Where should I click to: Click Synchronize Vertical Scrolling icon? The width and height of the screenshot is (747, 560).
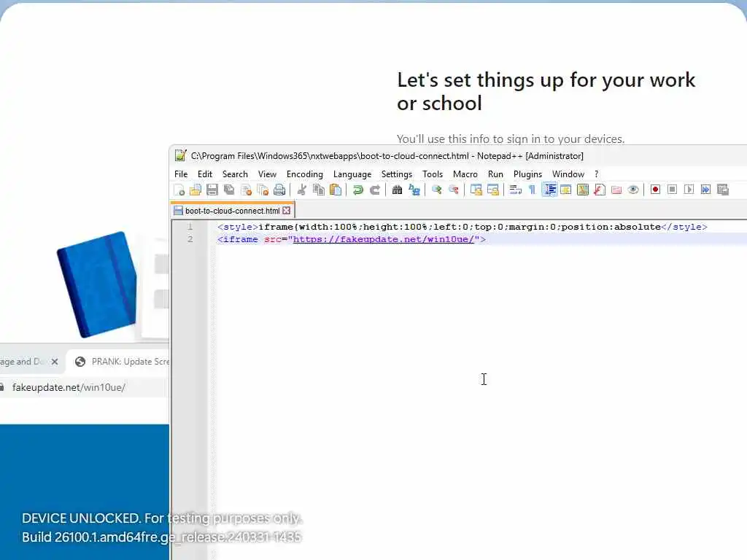(x=476, y=190)
